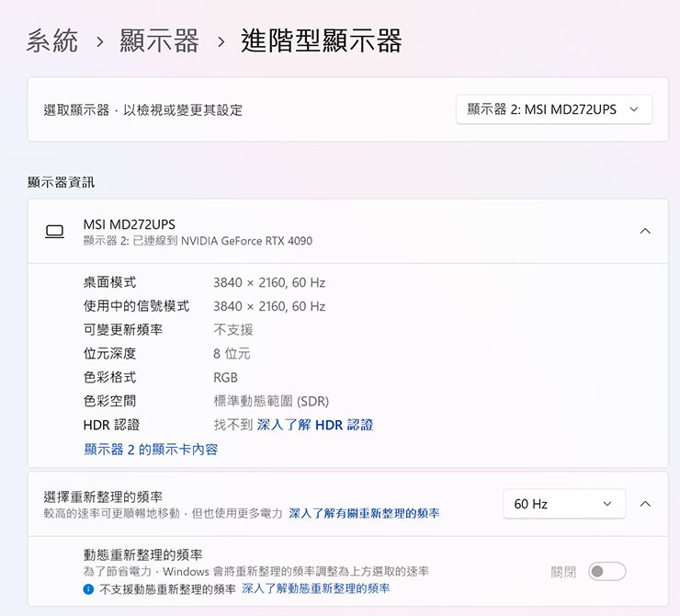Open 顯示器 2 的顯示卡內容 link
This screenshot has height=616, width=680.
(x=151, y=449)
